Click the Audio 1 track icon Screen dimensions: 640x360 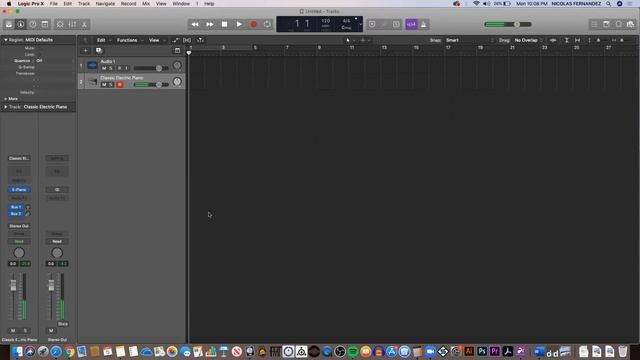tap(92, 65)
